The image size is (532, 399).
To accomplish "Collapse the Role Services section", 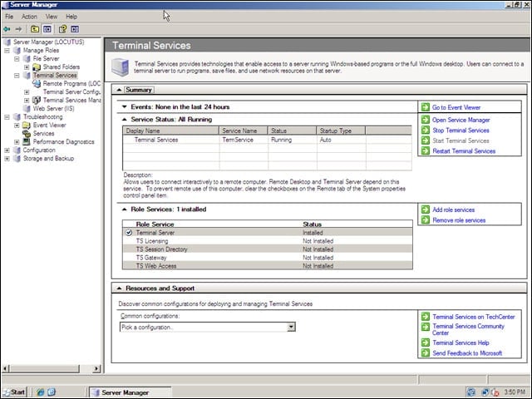I will 124,209.
